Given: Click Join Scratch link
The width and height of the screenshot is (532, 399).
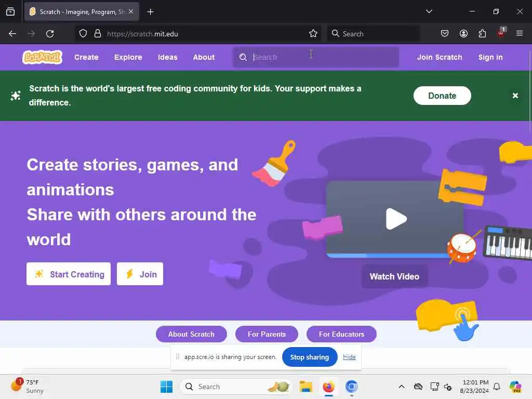Looking at the screenshot, I should (x=440, y=57).
